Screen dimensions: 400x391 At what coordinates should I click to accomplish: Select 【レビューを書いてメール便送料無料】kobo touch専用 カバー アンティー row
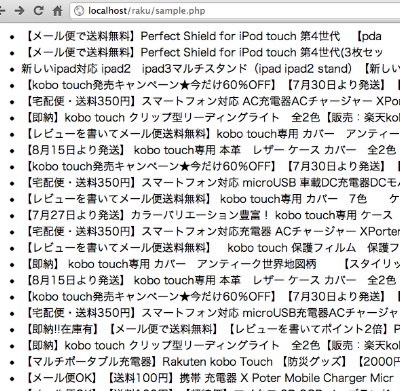213,134
